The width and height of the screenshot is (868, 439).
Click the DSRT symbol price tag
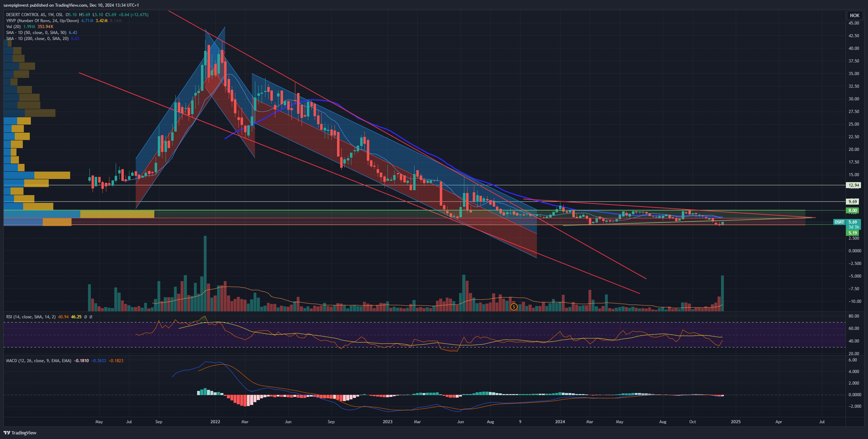click(839, 222)
